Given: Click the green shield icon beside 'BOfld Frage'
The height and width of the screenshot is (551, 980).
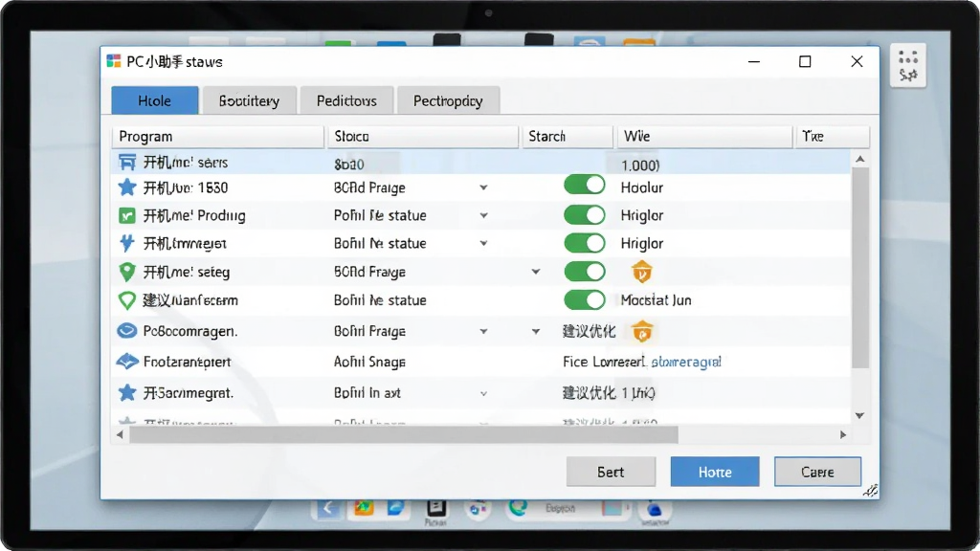Looking at the screenshot, I should click(x=127, y=272).
